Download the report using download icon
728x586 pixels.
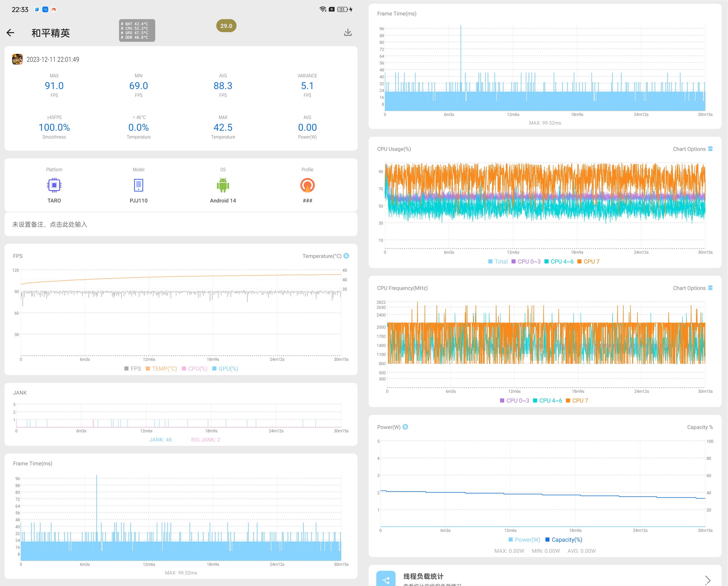(348, 32)
